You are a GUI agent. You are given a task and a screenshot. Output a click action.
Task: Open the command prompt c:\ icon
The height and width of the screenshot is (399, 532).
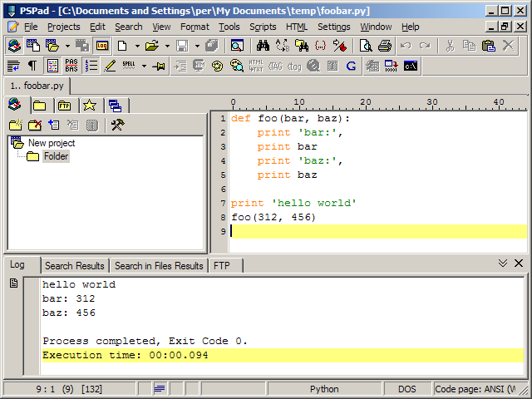point(411,66)
